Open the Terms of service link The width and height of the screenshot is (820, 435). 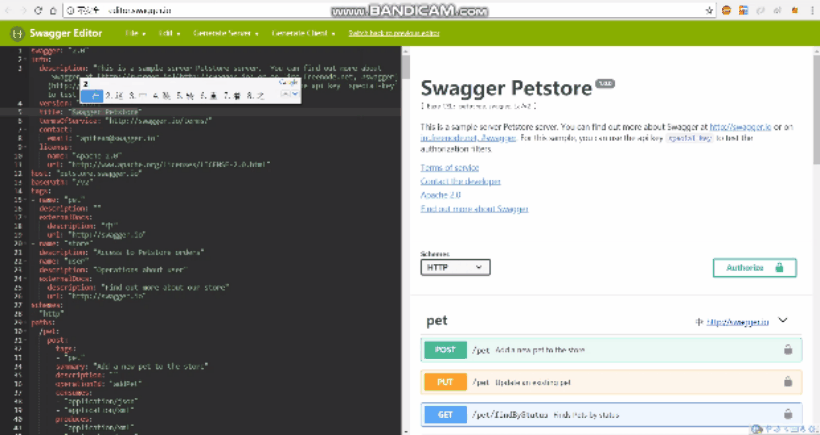pos(450,168)
